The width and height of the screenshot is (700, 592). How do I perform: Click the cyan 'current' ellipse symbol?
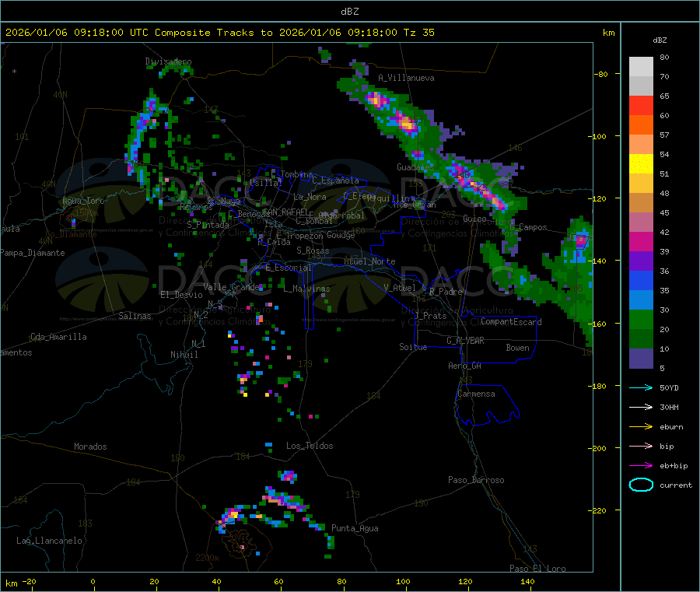coord(641,485)
